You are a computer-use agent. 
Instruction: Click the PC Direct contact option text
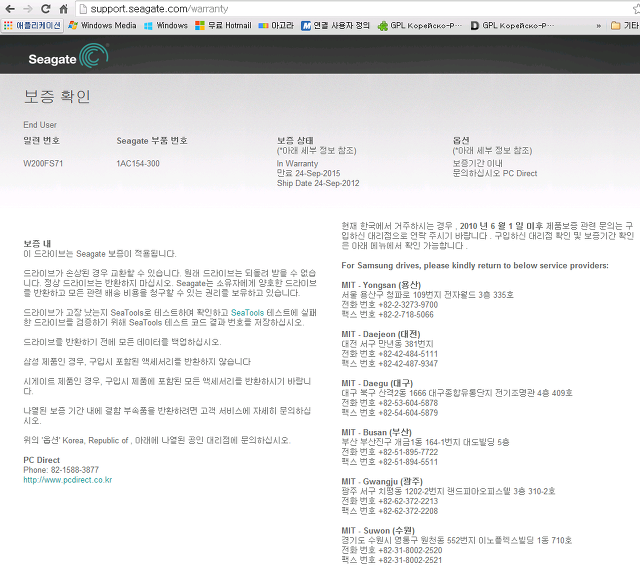click(495, 173)
